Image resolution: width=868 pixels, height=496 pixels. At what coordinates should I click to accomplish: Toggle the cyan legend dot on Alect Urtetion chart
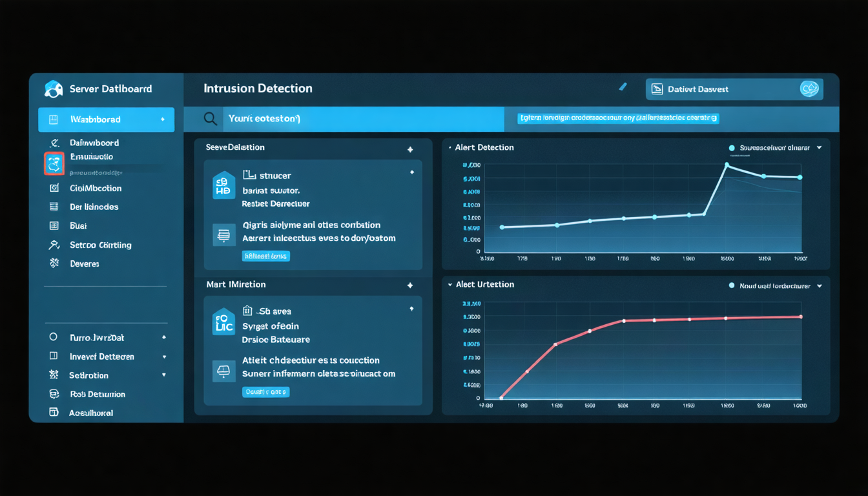[x=732, y=285]
